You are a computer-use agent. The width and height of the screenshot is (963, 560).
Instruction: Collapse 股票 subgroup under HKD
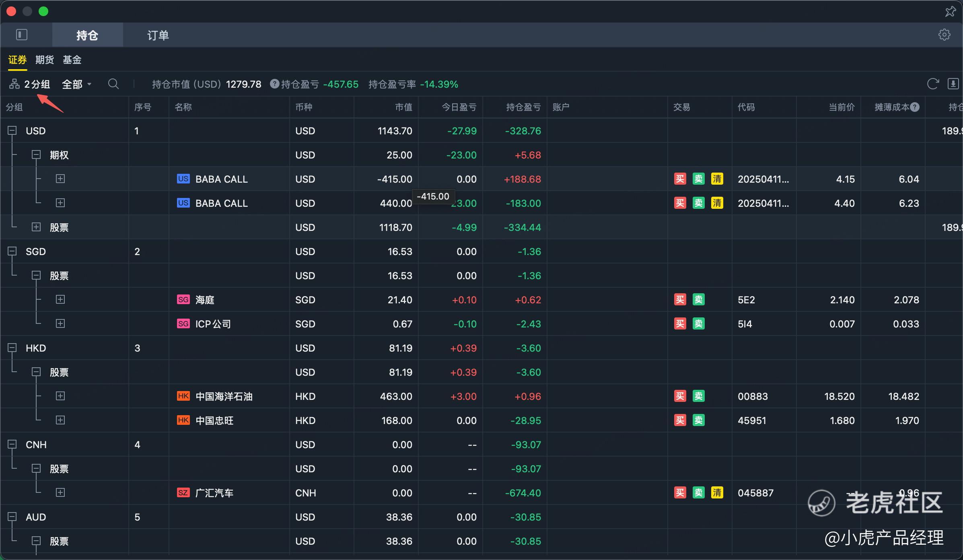pos(36,372)
